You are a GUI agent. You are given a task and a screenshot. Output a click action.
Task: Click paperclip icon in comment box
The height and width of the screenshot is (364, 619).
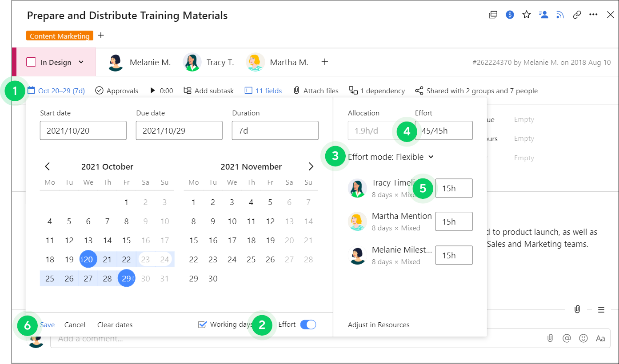550,338
